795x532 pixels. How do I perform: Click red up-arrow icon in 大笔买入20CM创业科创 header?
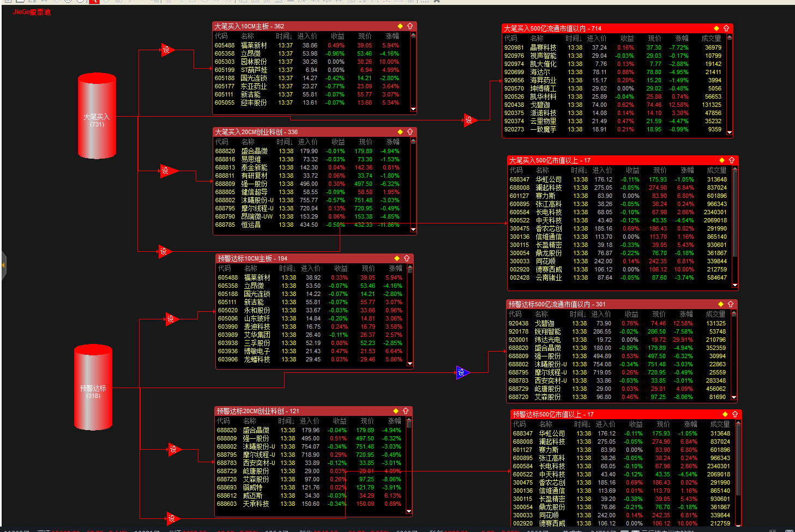pyautogui.click(x=410, y=132)
